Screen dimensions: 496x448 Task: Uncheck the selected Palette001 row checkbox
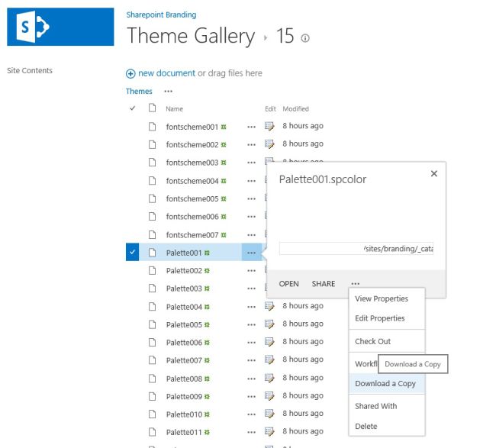[x=132, y=253]
